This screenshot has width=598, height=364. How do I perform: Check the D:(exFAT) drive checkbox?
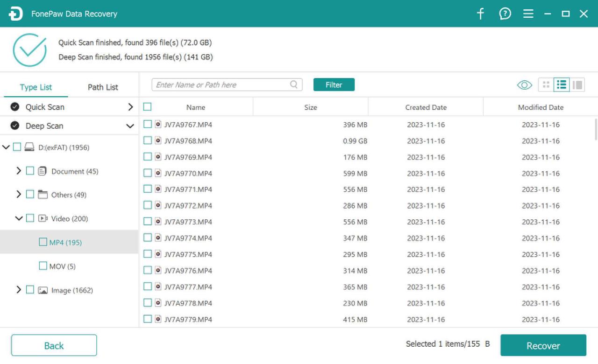coord(17,147)
